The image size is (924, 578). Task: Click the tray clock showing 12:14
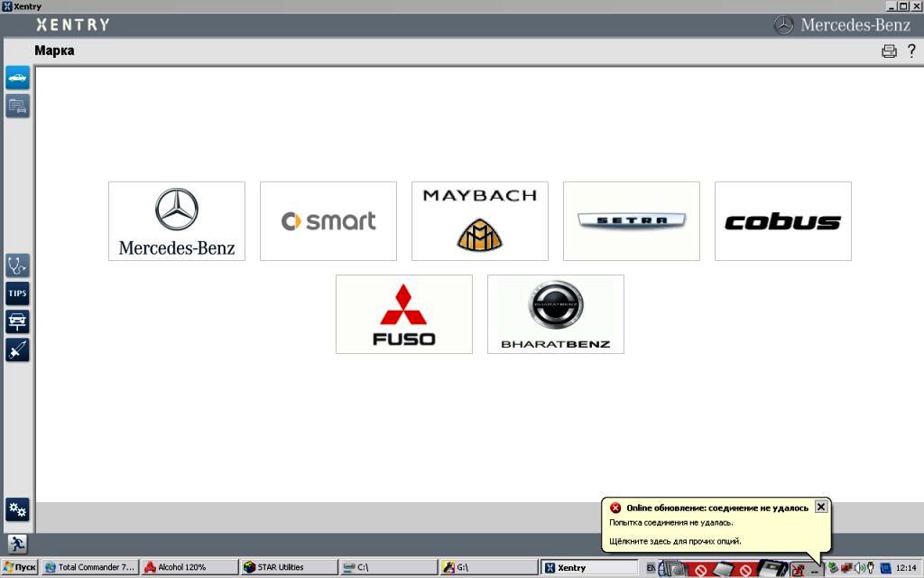click(906, 568)
